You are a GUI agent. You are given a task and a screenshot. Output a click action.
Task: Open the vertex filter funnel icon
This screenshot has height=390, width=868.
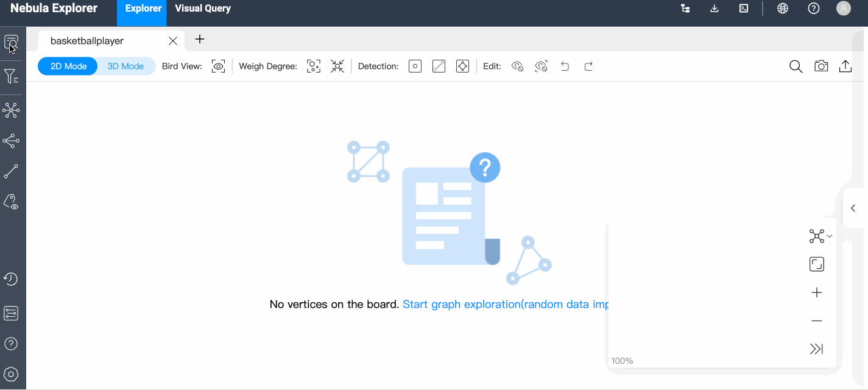pos(11,76)
